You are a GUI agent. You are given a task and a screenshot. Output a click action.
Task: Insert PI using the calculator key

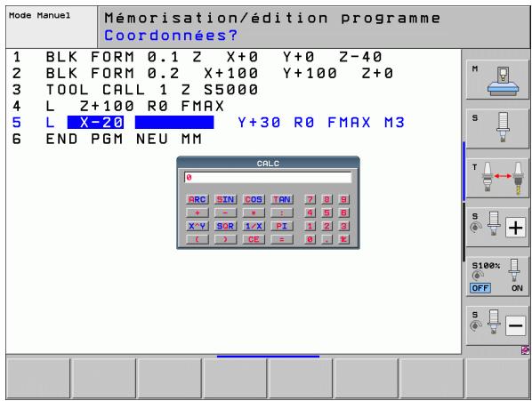[x=282, y=226]
